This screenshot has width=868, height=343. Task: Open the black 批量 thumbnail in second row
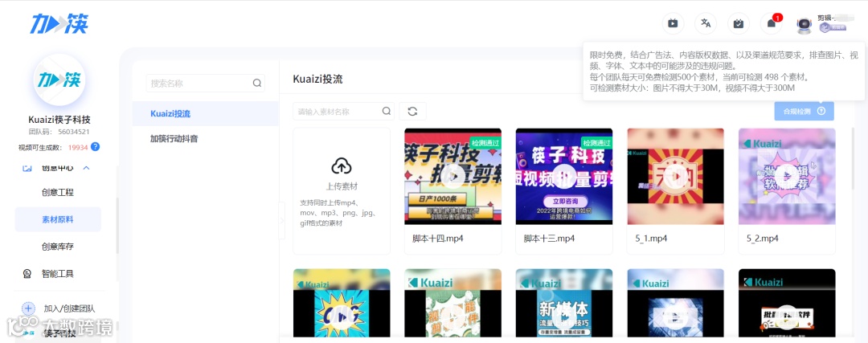click(787, 302)
